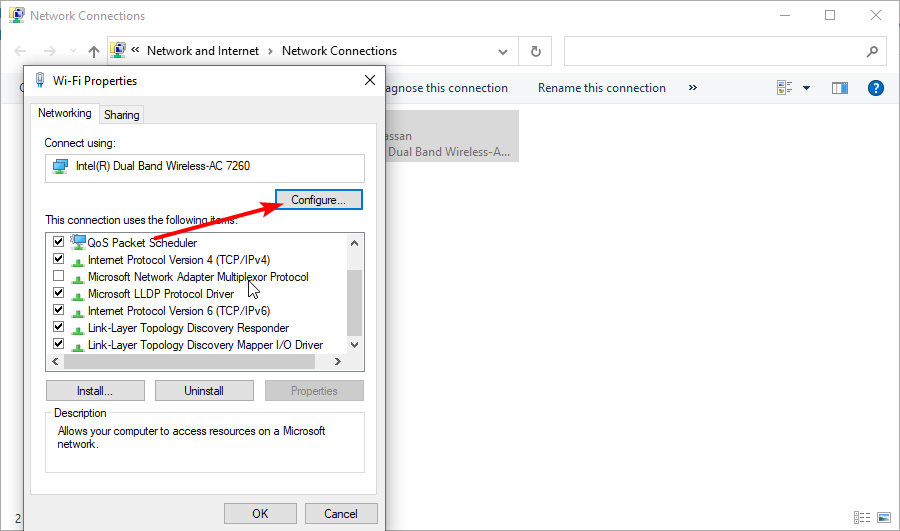Expand the breadcrumb overflow chevrons
Viewport: 900px width, 531px height.
pyautogui.click(x=135, y=50)
